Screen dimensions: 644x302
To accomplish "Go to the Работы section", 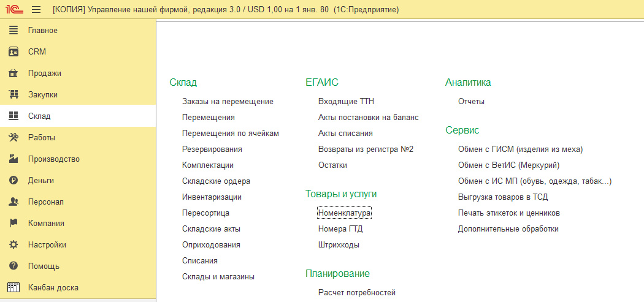I will (42, 137).
